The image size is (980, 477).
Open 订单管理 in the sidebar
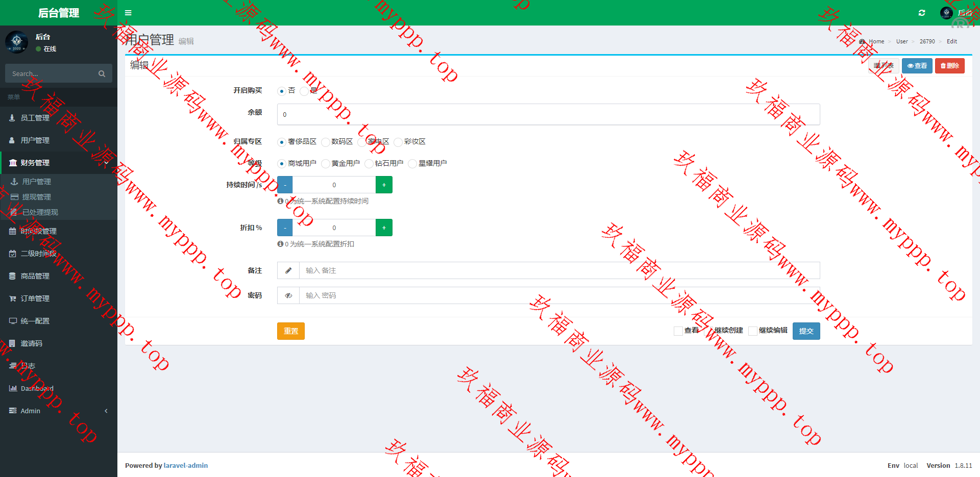point(35,298)
